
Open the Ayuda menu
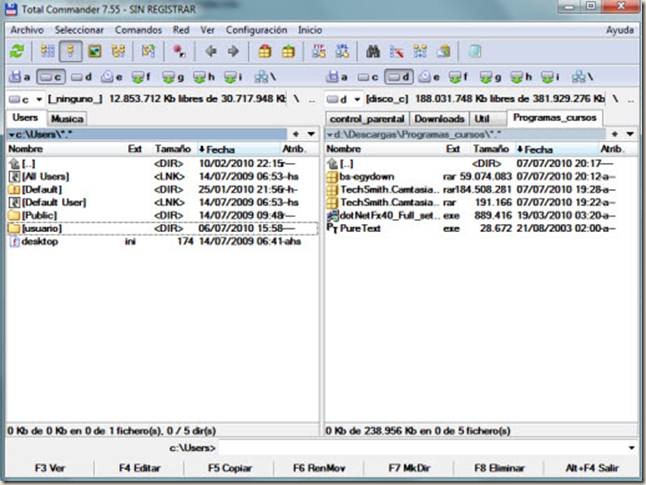click(x=620, y=30)
